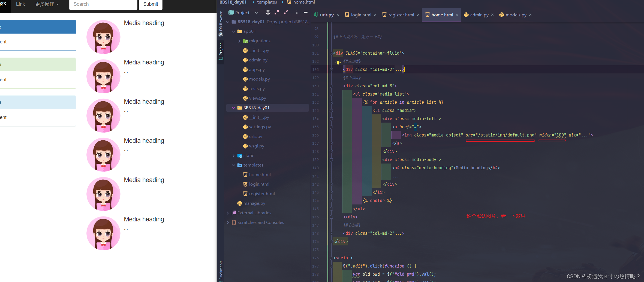Close the login.html editor tab

point(375,15)
